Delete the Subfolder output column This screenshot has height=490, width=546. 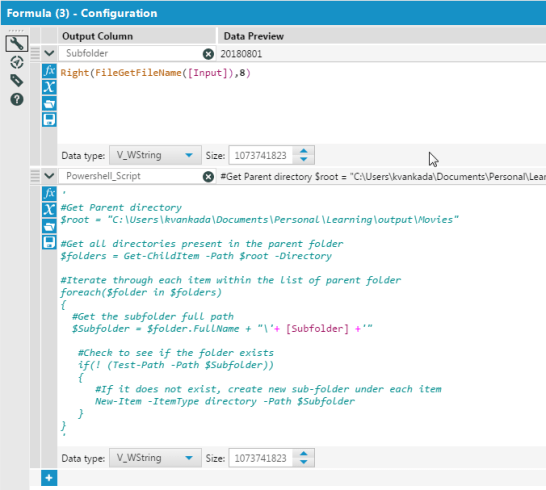coord(208,54)
